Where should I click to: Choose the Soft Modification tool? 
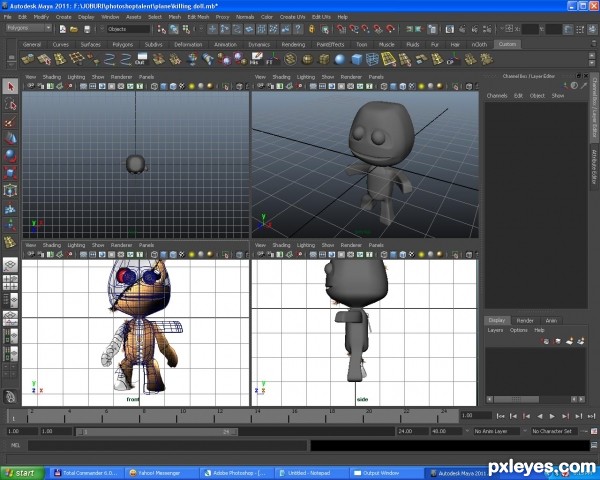click(10, 208)
